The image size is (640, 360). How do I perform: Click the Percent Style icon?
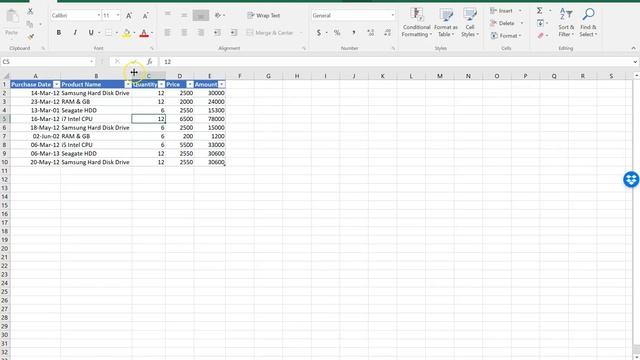(x=337, y=33)
